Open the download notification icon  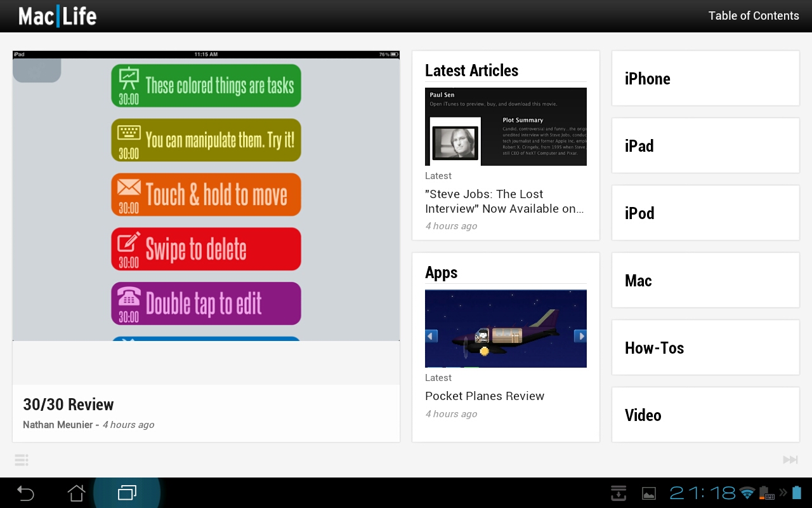tap(619, 493)
